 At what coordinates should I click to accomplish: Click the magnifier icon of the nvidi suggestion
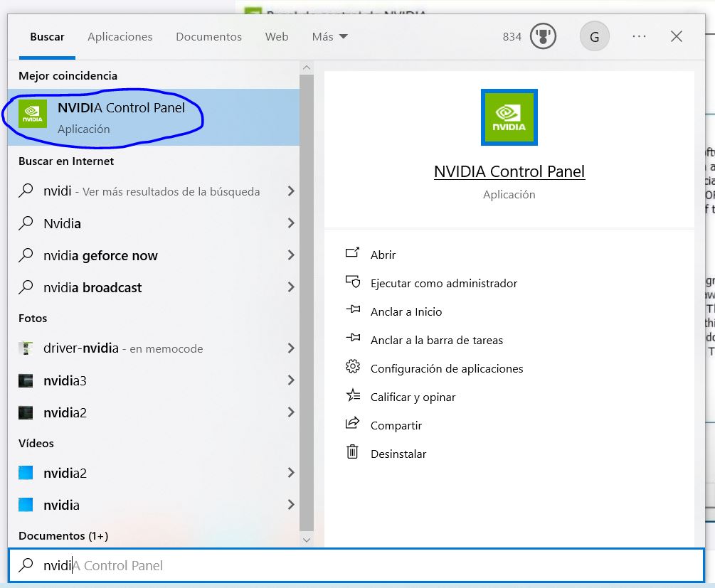point(26,190)
